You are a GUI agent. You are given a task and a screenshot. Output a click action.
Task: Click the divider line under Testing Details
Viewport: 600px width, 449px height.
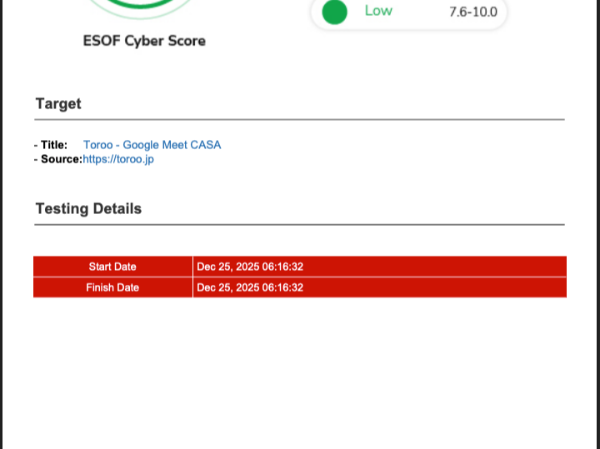point(300,225)
